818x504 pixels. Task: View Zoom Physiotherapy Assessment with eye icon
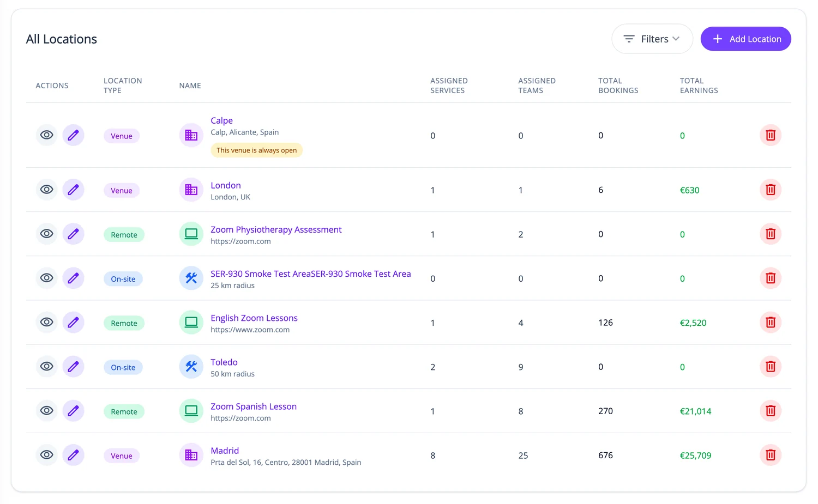[x=47, y=234]
